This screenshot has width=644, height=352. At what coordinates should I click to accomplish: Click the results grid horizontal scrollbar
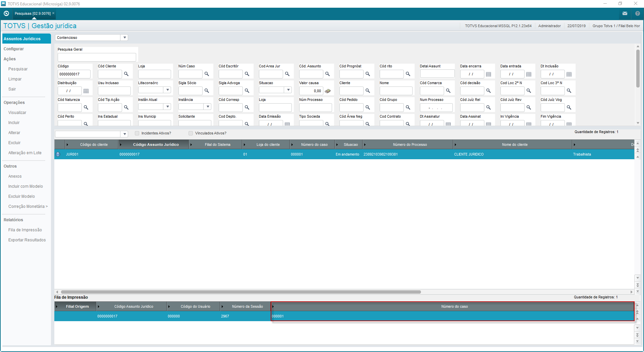241,292
